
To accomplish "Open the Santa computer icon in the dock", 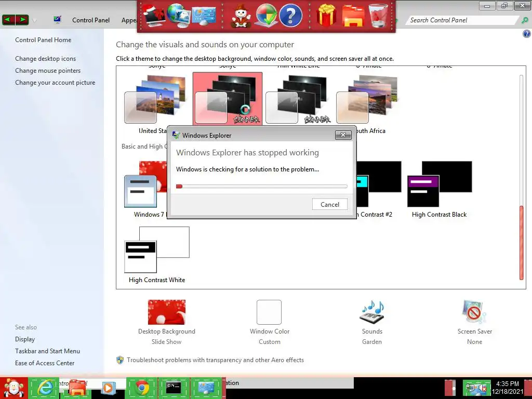I will (154, 15).
